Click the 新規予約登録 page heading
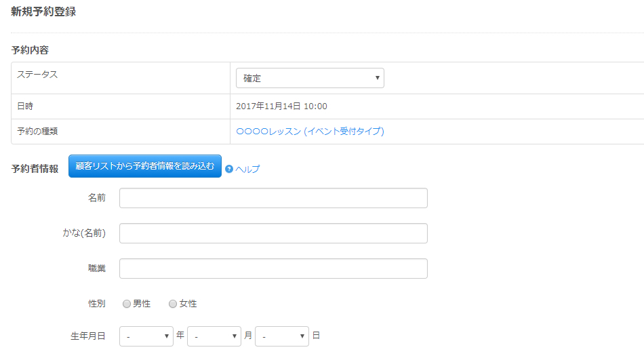Image resolution: width=644 pixels, height=356 pixels. tap(43, 12)
